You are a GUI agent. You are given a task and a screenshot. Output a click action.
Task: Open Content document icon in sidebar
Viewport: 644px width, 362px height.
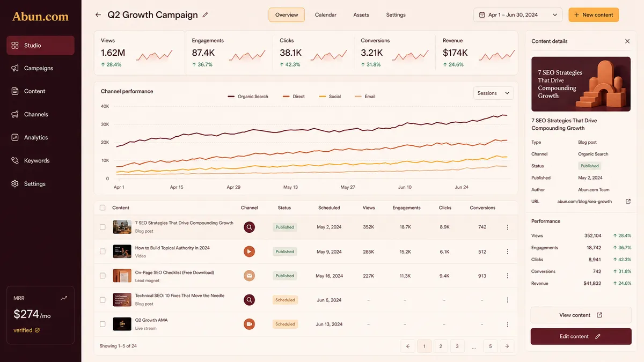(15, 91)
